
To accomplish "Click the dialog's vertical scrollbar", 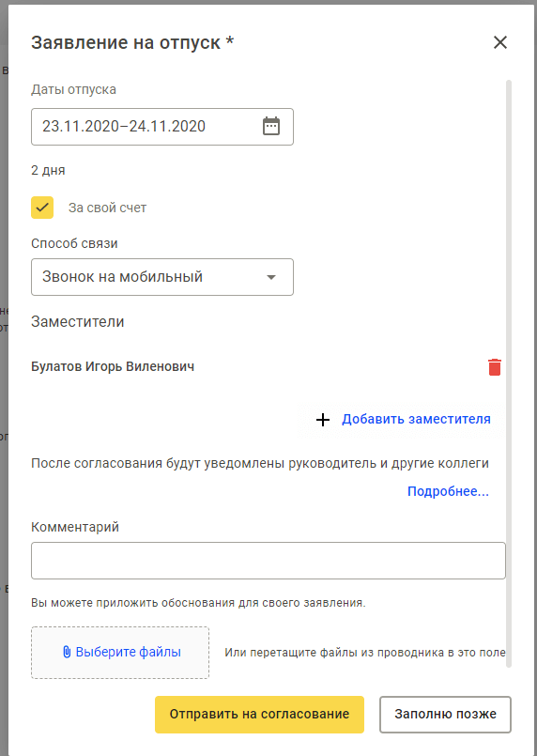I will pyautogui.click(x=509, y=374).
